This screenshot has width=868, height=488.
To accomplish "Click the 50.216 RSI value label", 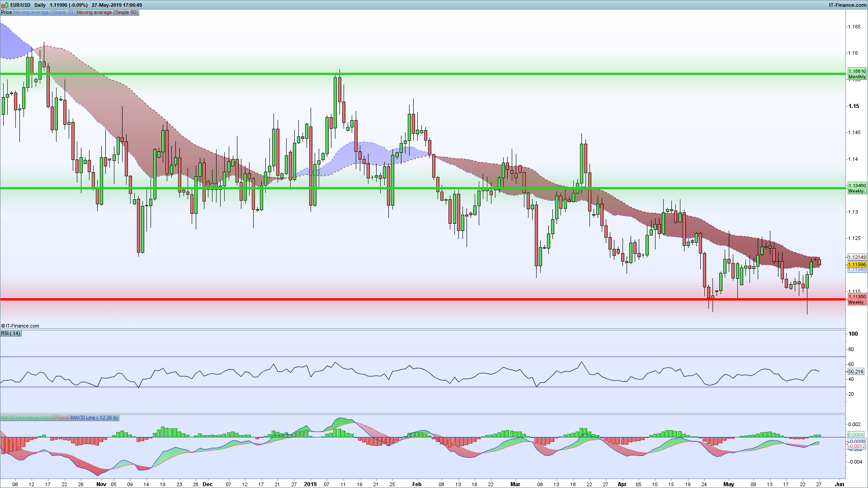I will [x=855, y=371].
